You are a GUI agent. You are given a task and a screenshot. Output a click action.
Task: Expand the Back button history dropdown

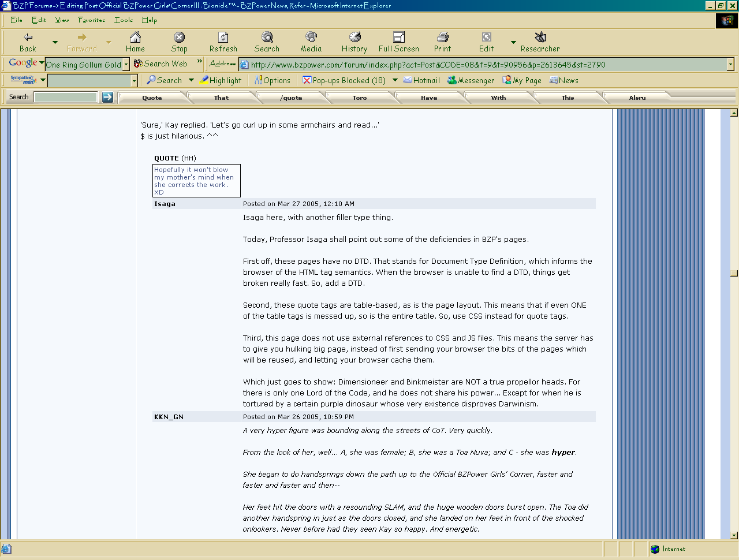click(x=55, y=42)
